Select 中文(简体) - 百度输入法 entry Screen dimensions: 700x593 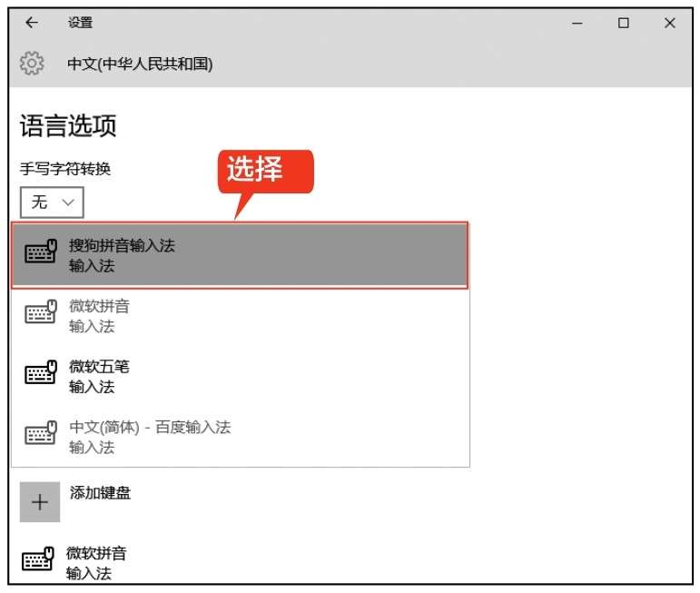coord(240,437)
